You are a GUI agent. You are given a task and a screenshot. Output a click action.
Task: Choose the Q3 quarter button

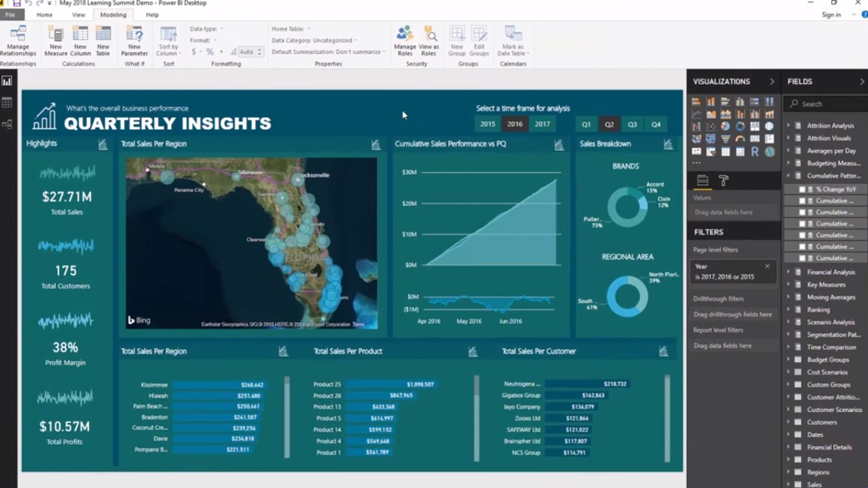(632, 124)
